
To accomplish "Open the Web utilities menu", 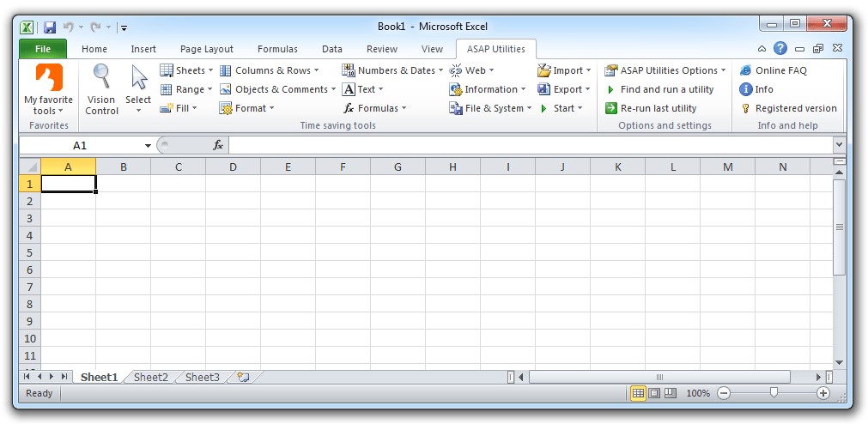I will [471, 70].
